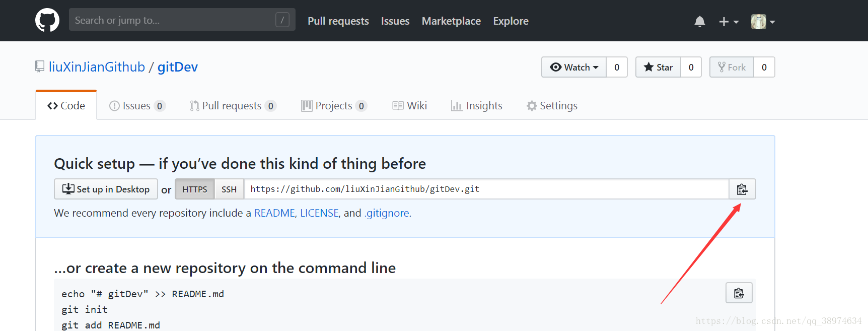Open the Insights tab

pos(476,106)
